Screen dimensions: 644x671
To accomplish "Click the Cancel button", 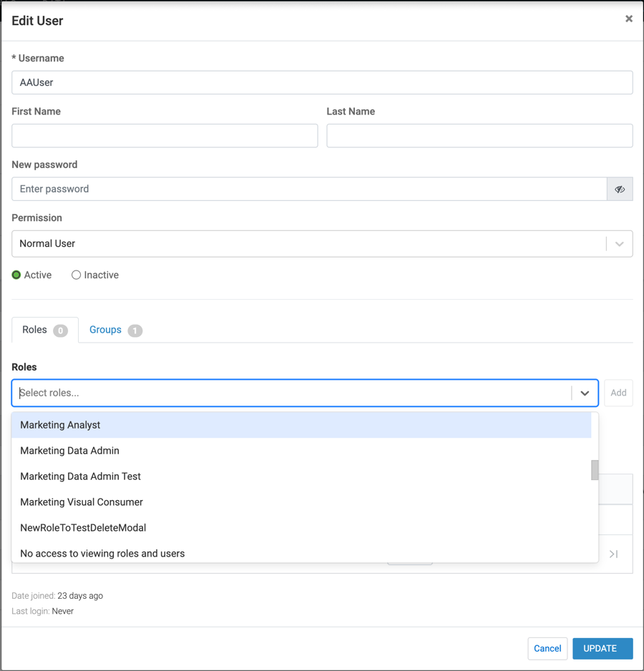I will [x=547, y=648].
